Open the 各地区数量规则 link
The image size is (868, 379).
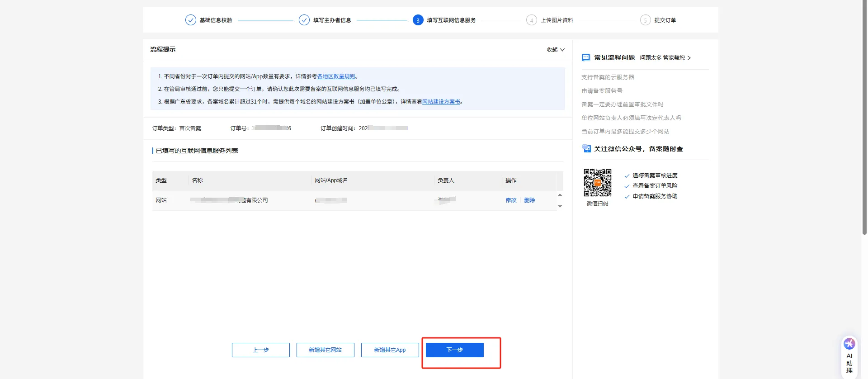(x=336, y=76)
